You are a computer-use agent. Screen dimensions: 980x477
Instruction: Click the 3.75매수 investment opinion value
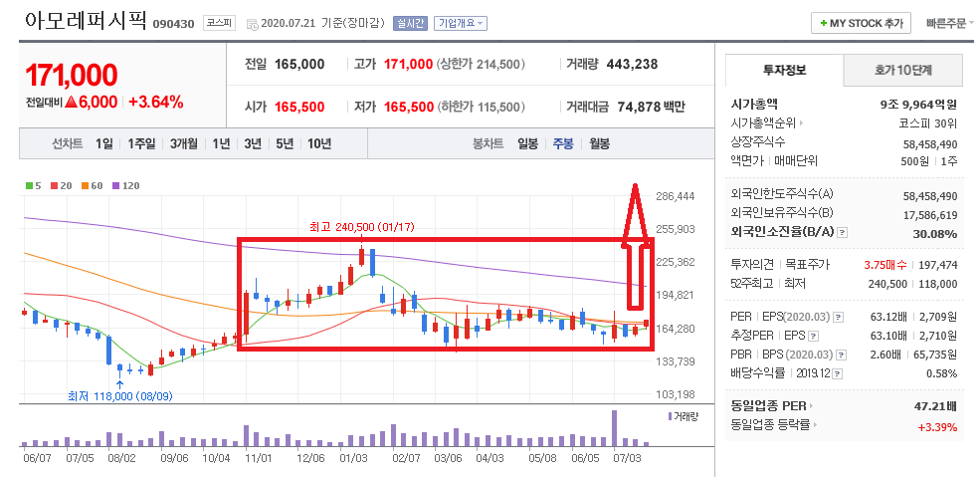(884, 265)
